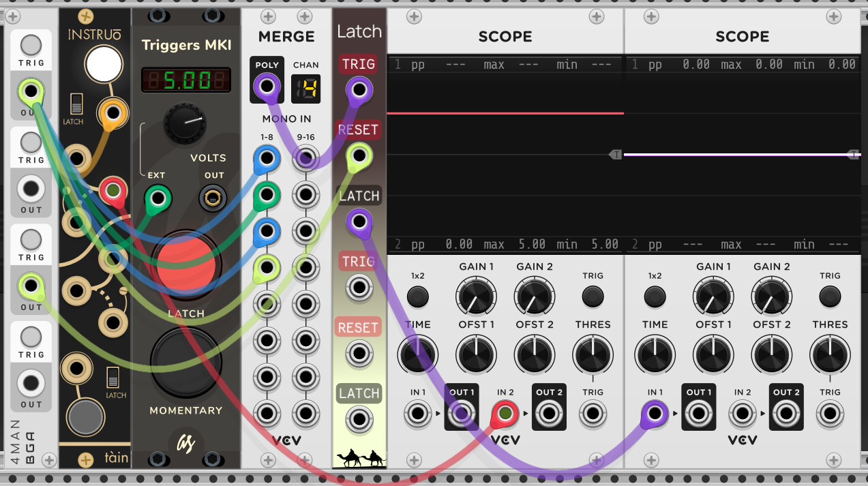This screenshot has width=868, height=486.
Task: Click the upper RESET jack on the Latch module
Action: click(x=359, y=156)
